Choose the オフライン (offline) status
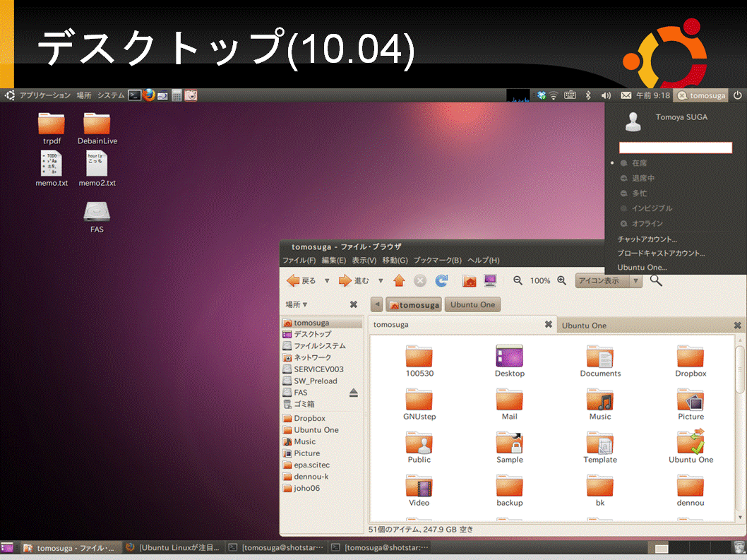Screen dimensions: 747x560 click(647, 224)
